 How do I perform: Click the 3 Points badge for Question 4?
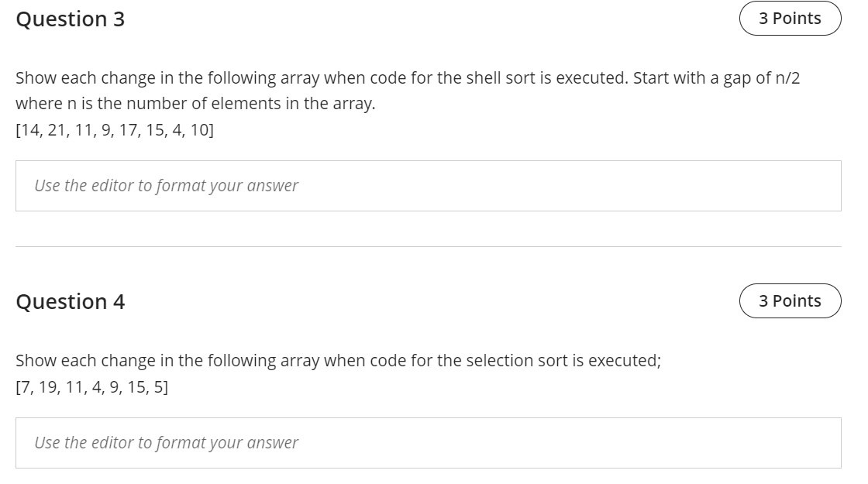[790, 301]
